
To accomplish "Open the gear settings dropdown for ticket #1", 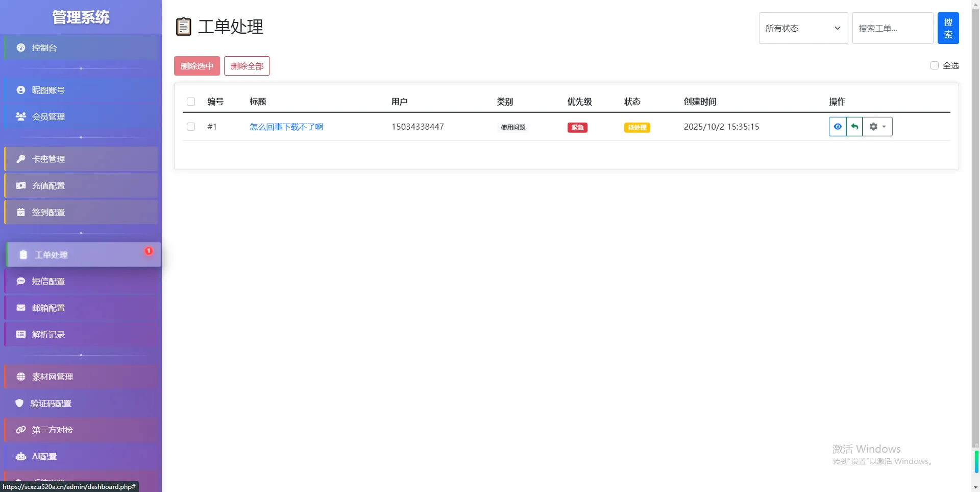I will click(x=877, y=127).
